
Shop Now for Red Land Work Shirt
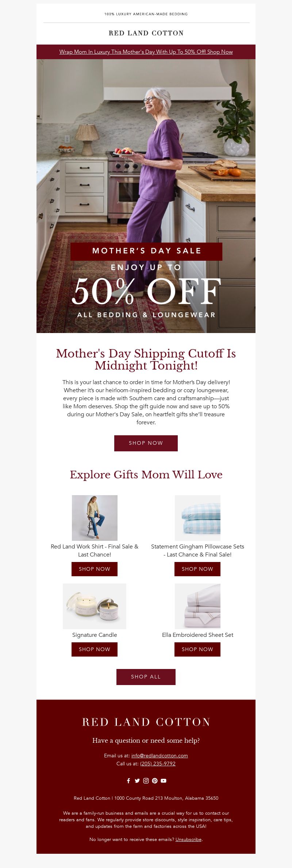pos(95,569)
